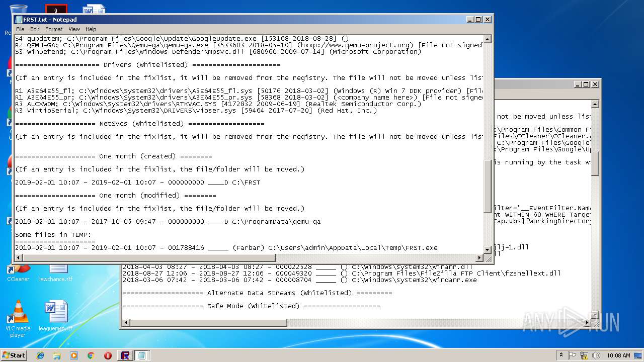644x362 pixels.
Task: Launch Google Chrome from the taskbar
Action: click(91, 355)
